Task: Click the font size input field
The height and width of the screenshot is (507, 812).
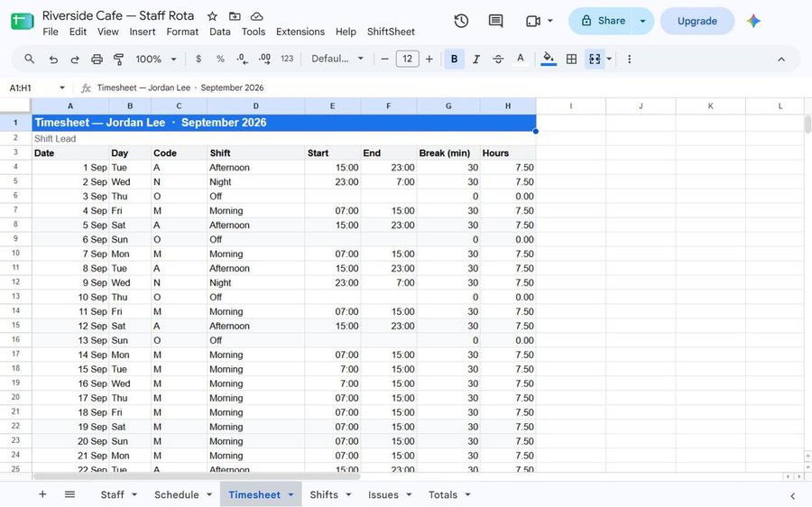Action: click(x=407, y=59)
